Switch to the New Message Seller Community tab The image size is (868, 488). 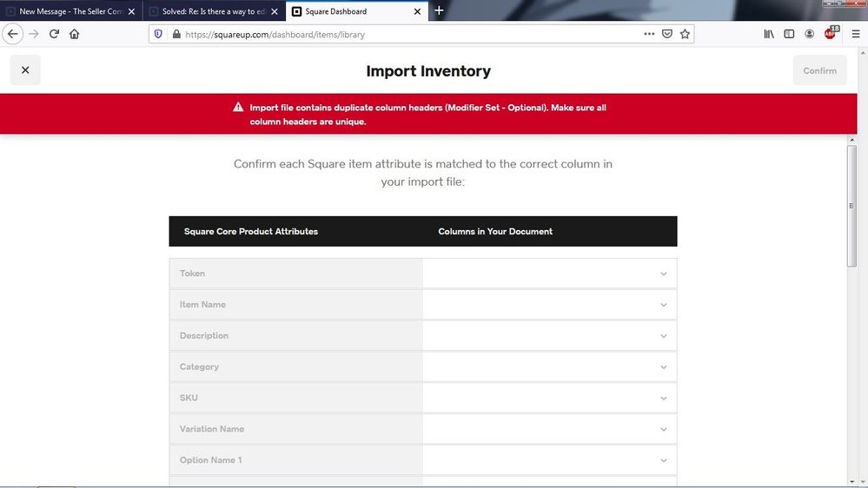click(70, 11)
